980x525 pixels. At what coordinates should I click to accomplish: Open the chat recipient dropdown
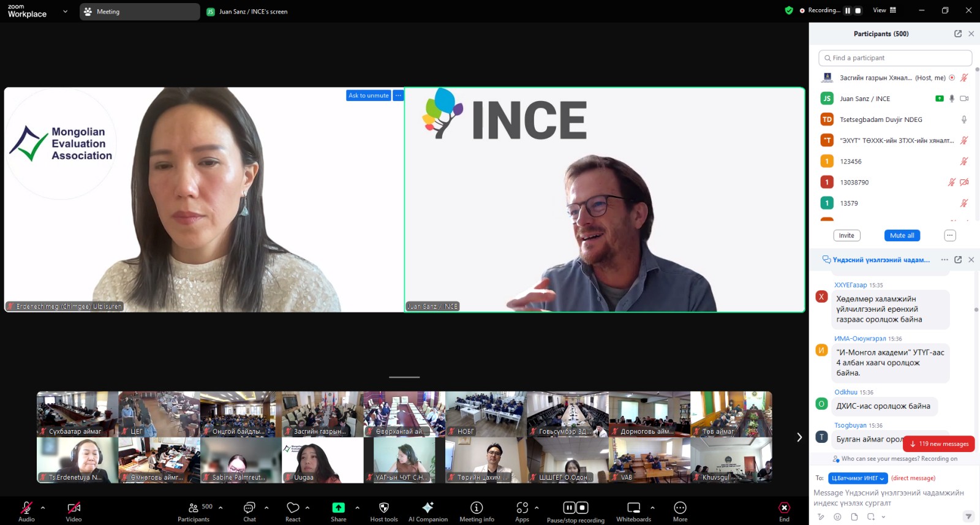pyautogui.click(x=858, y=478)
